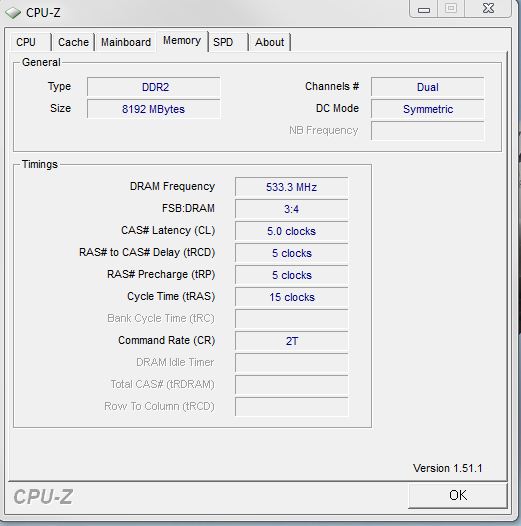Click the Size label

point(60,108)
